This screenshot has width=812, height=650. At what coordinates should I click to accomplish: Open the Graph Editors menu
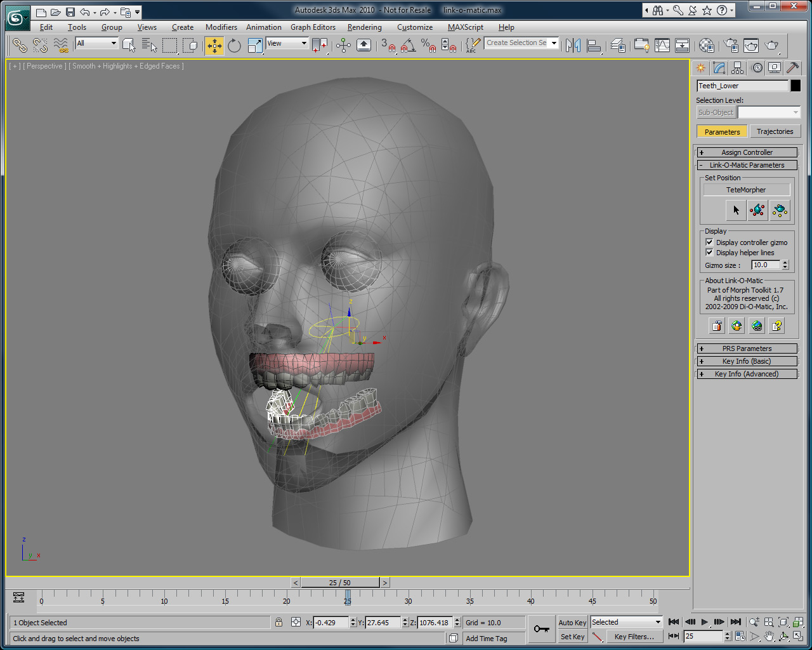click(x=313, y=27)
